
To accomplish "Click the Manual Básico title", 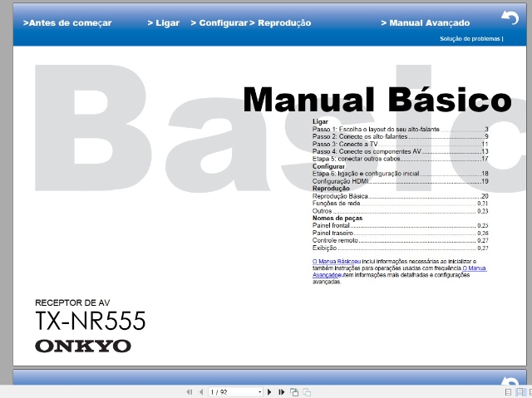I will pos(377,100).
